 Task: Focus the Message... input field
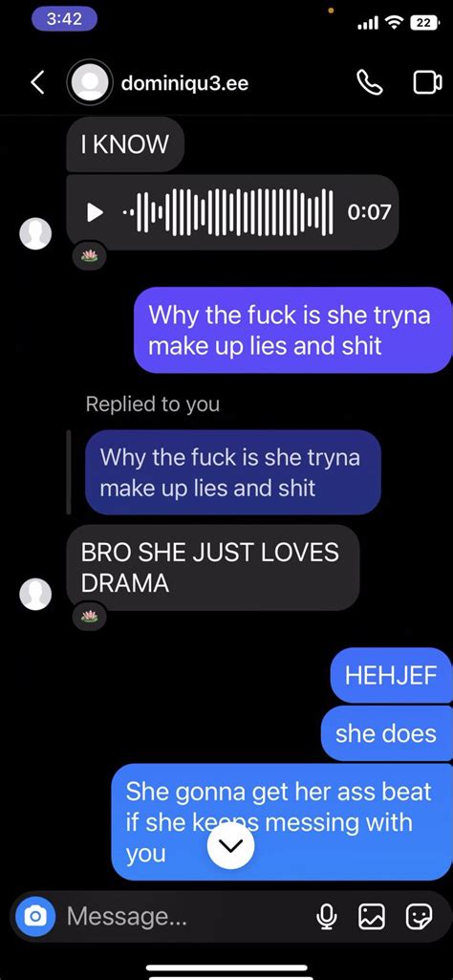coord(187,917)
